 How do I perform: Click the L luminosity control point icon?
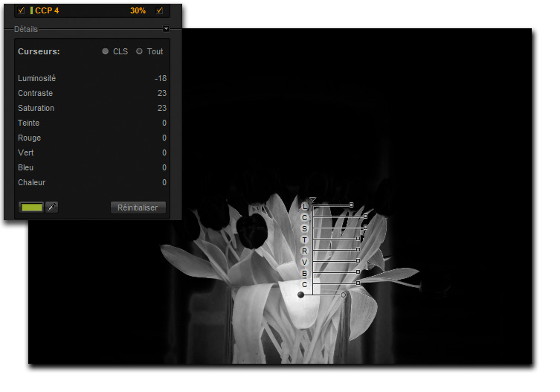point(304,207)
